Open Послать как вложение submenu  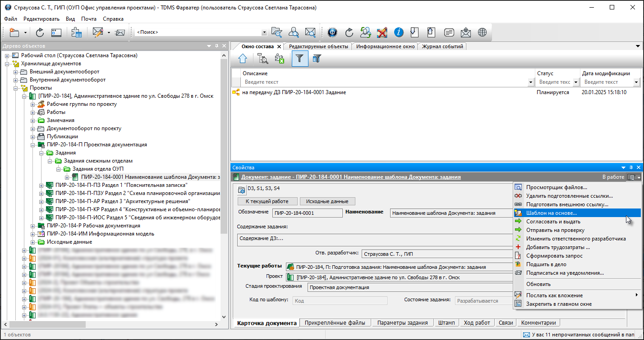(577, 295)
